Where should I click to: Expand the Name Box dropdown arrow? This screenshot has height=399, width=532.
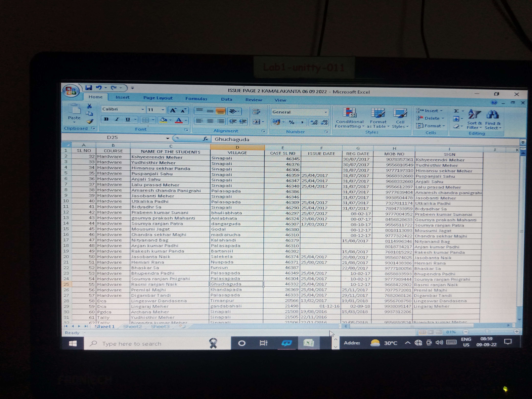coord(168,138)
